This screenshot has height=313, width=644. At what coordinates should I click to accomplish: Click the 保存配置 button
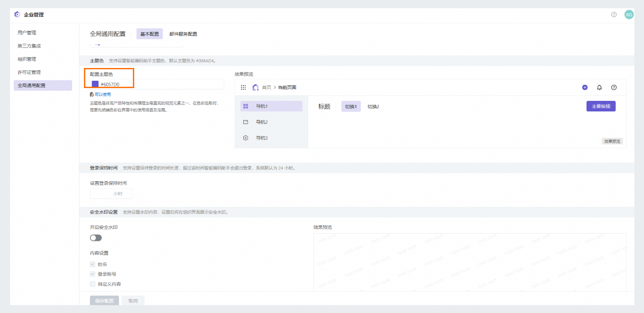pyautogui.click(x=105, y=301)
